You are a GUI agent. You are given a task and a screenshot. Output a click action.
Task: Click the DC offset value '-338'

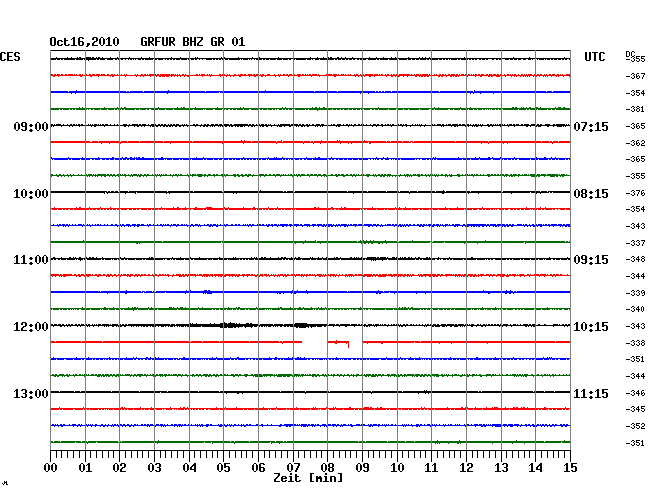click(635, 343)
